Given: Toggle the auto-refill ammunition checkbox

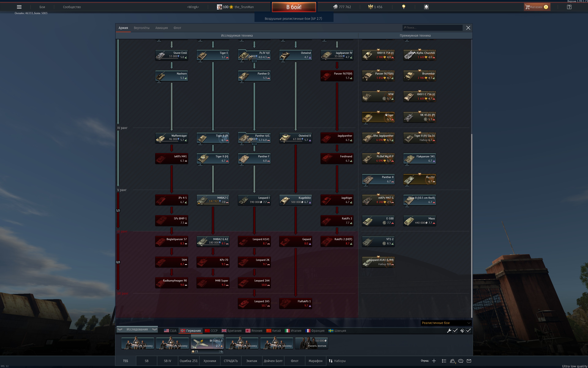Looking at the screenshot, I should pyautogui.click(x=468, y=331).
